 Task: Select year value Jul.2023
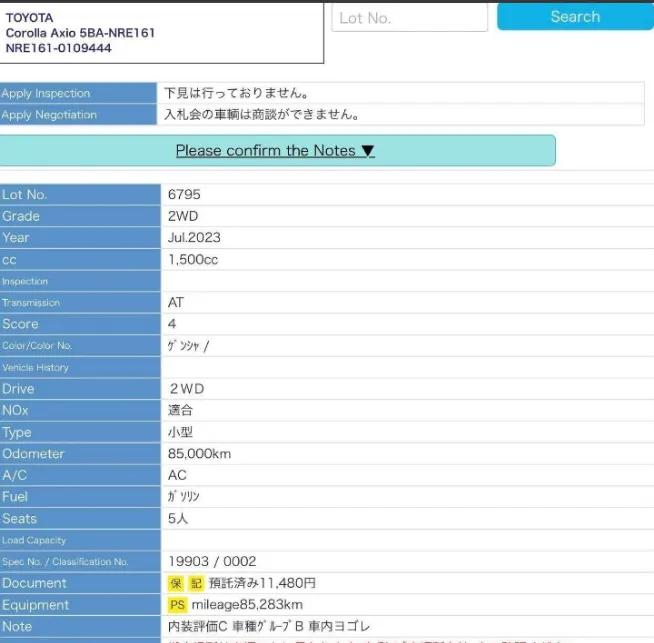tap(194, 238)
